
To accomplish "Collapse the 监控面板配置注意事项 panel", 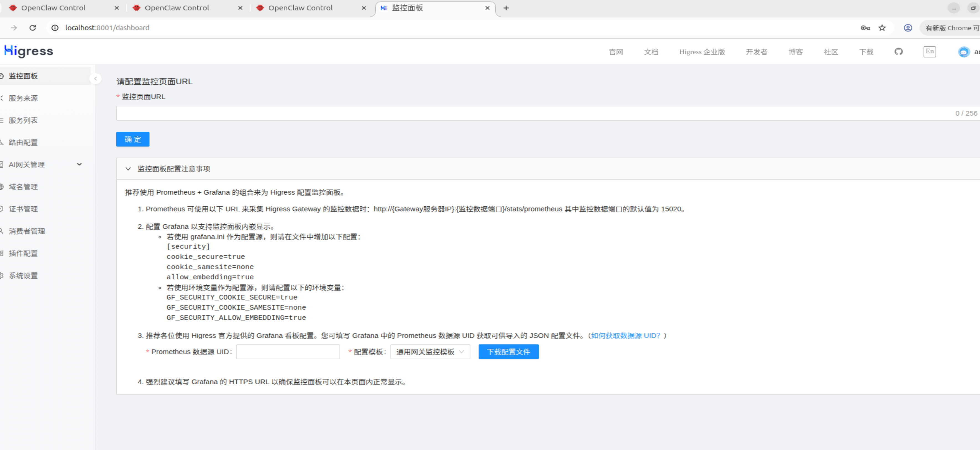I will [x=128, y=169].
